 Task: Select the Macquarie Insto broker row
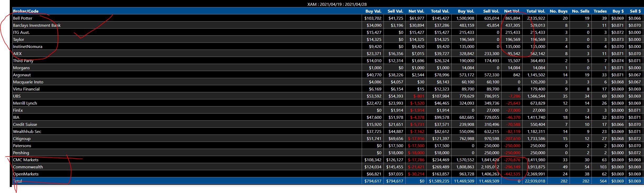(x=327, y=82)
